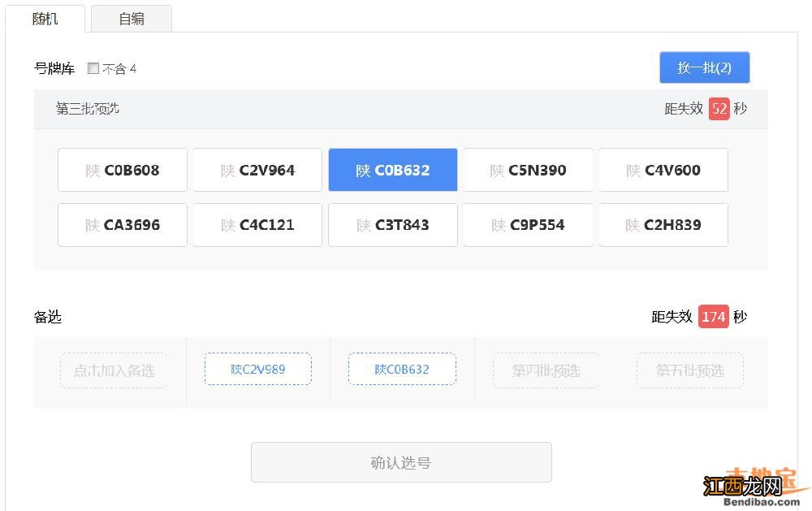
Task: Open the 自编 tab
Action: [132, 19]
